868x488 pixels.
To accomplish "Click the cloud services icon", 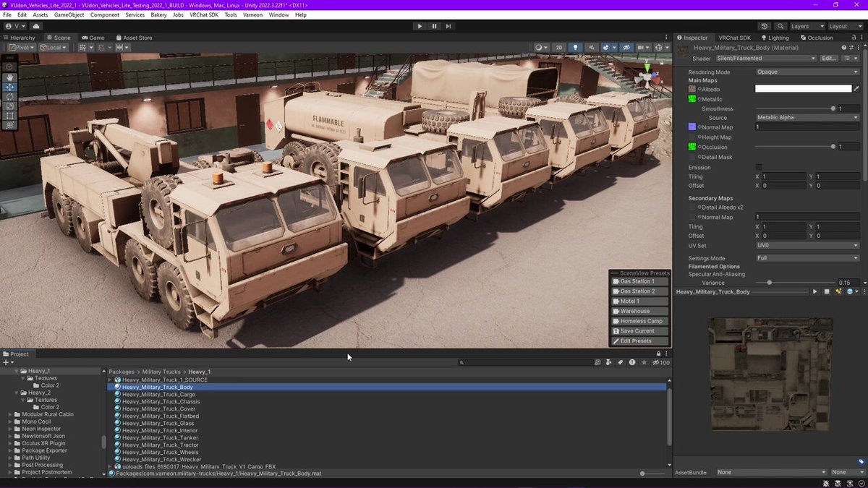I will [x=36, y=26].
